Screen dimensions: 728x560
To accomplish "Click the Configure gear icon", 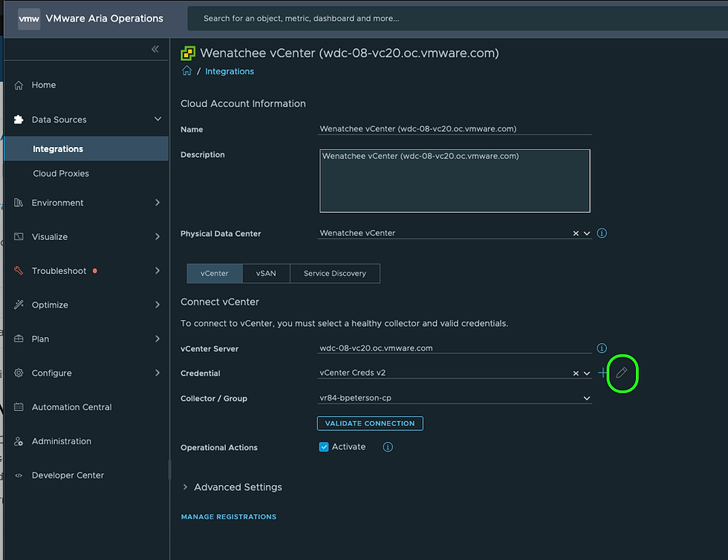I will 19,373.
